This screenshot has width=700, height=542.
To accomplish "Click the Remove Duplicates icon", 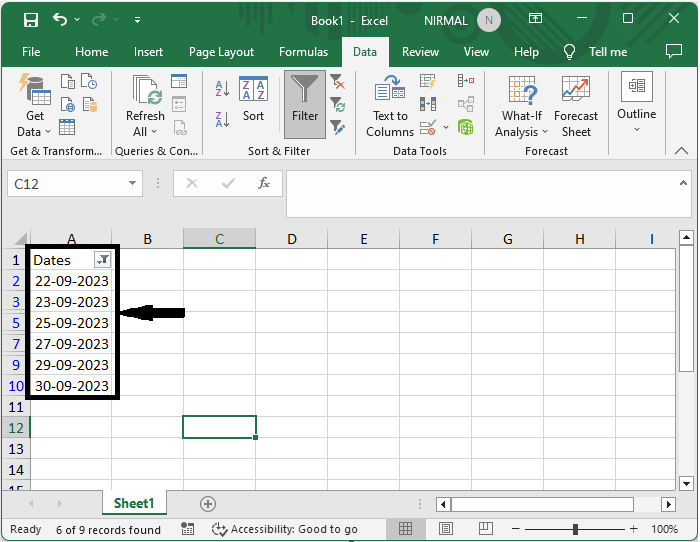I will point(428,104).
